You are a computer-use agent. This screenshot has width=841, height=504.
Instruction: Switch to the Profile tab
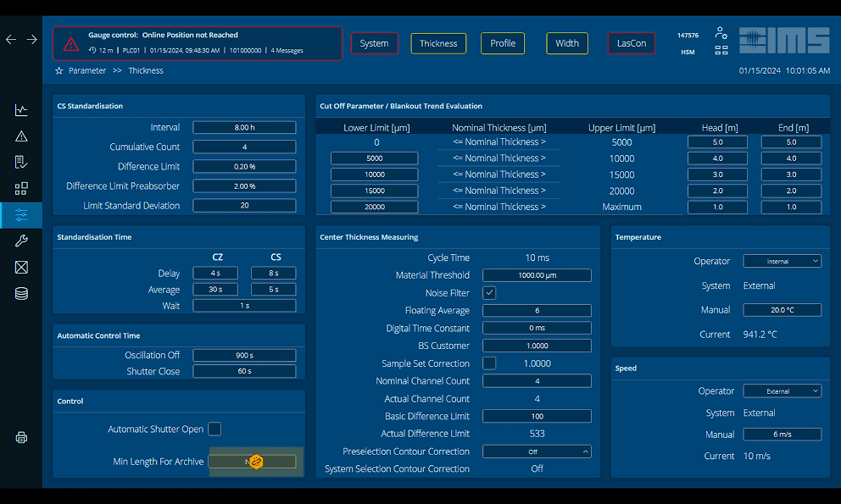(x=503, y=43)
